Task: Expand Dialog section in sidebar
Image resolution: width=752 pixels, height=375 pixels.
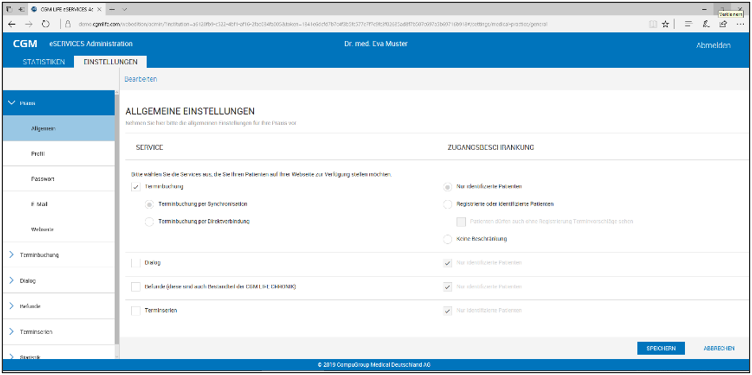Action: (x=59, y=281)
